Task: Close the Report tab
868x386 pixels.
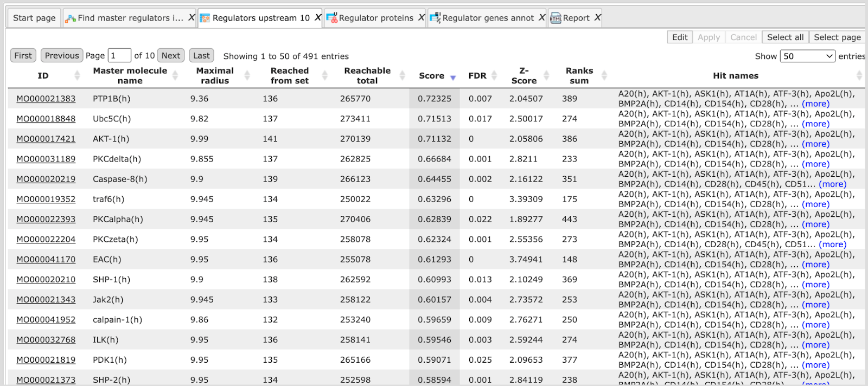Action: pyautogui.click(x=597, y=18)
